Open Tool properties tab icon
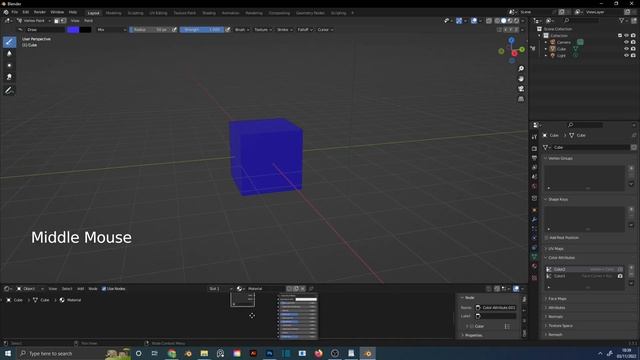The height and width of the screenshot is (360, 640). (534, 137)
